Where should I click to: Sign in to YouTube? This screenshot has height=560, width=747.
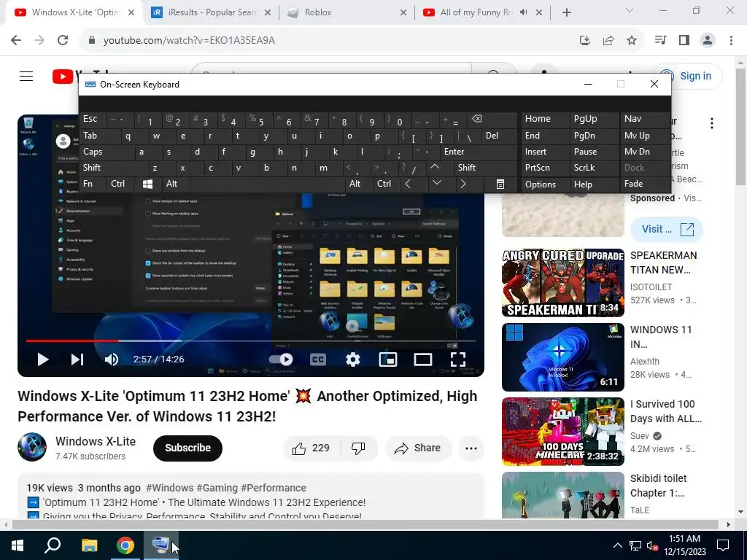coord(687,76)
